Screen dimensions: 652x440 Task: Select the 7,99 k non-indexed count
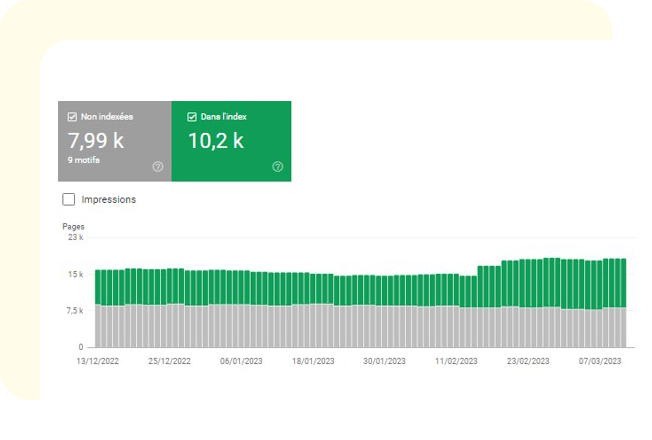click(95, 140)
